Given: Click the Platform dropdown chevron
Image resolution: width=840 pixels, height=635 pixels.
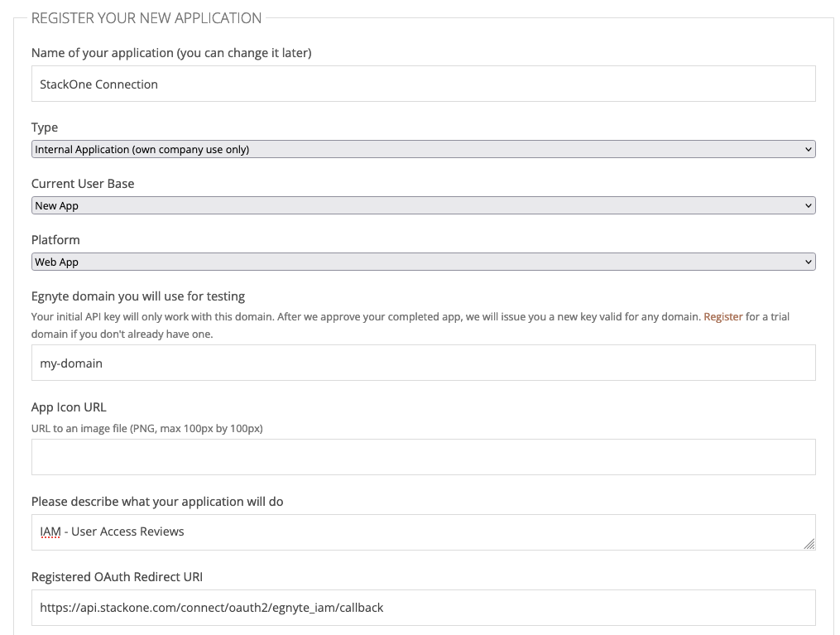Looking at the screenshot, I should 807,261.
